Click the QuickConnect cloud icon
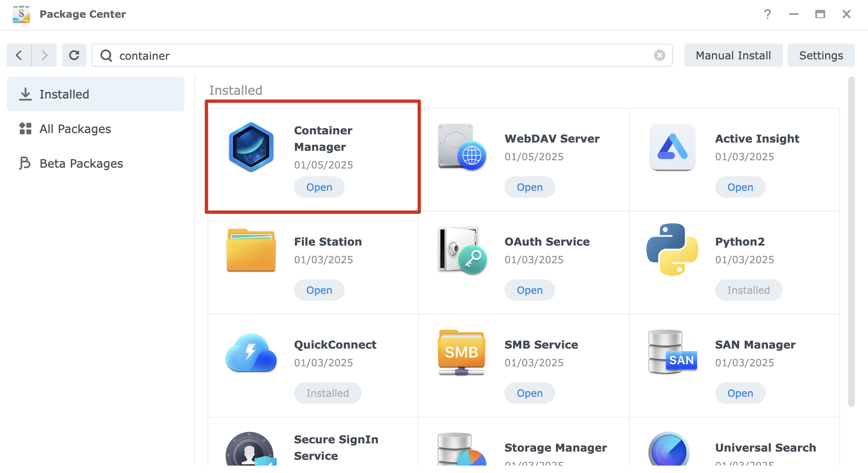This screenshot has height=473, width=868. 251,353
